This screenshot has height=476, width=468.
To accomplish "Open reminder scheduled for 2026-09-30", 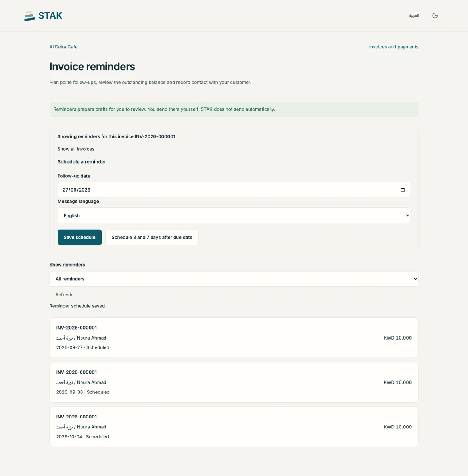I will click(234, 382).
